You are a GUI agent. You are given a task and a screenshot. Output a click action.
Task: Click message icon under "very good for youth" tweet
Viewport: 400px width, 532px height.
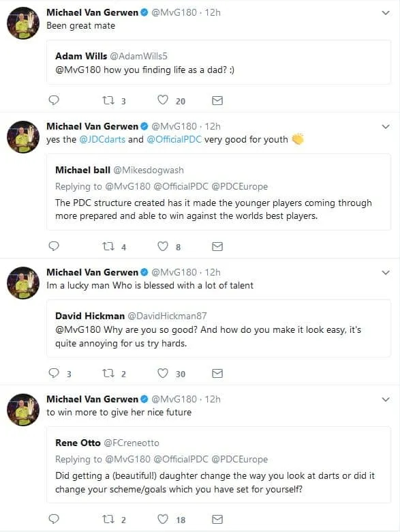point(217,246)
